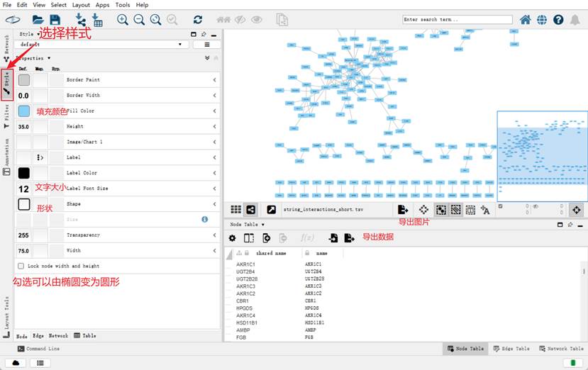Toggle node label selection mode
This screenshot has height=370, width=588.
click(485, 210)
